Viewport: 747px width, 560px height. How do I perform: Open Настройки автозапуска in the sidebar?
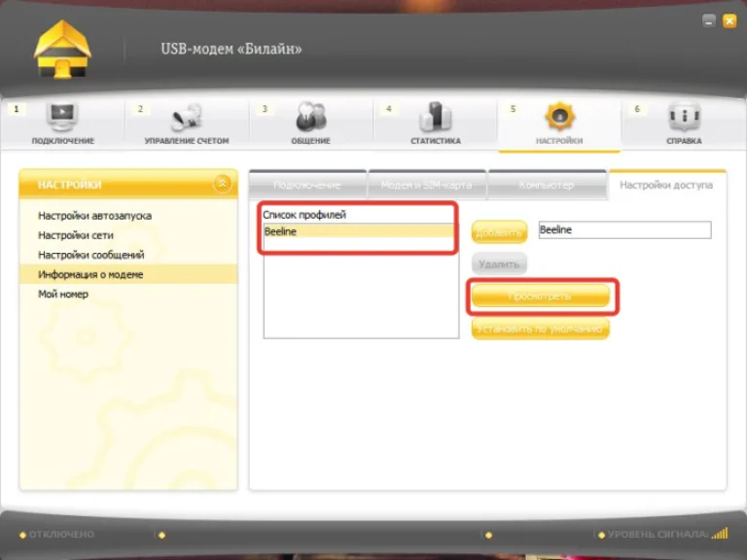pos(94,216)
